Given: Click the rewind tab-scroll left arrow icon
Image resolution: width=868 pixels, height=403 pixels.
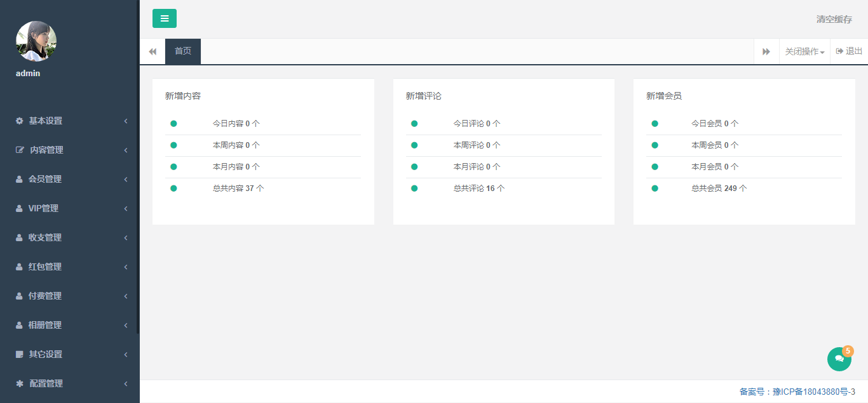Looking at the screenshot, I should tap(153, 51).
